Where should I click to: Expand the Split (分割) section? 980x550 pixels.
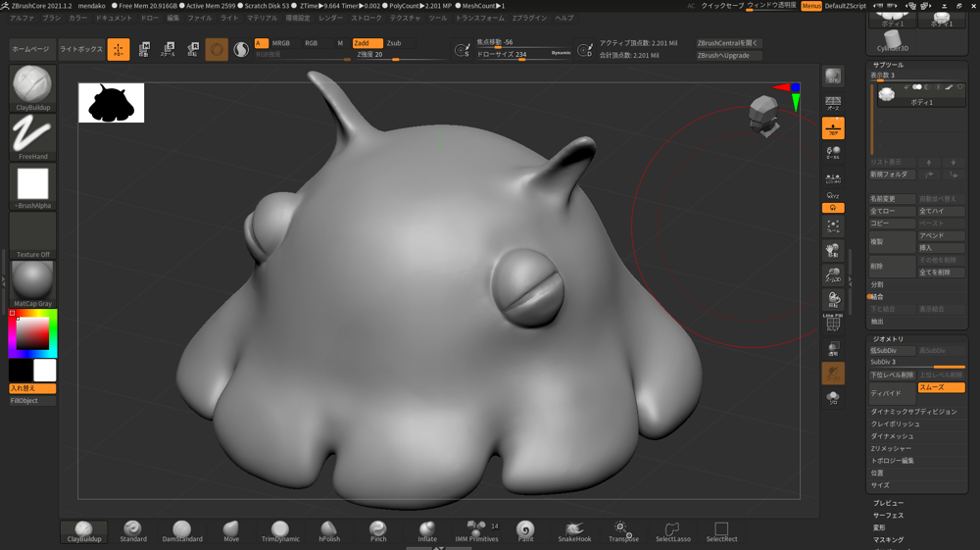click(877, 284)
